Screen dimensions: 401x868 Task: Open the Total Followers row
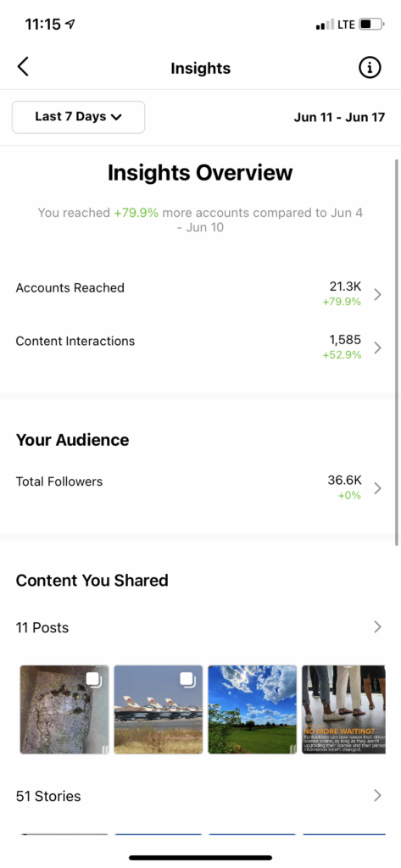coord(199,487)
